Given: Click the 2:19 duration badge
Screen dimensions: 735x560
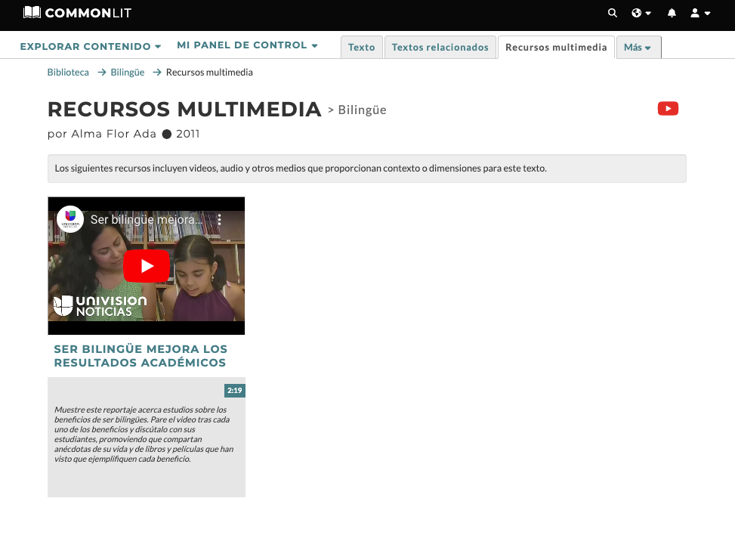Looking at the screenshot, I should (234, 390).
